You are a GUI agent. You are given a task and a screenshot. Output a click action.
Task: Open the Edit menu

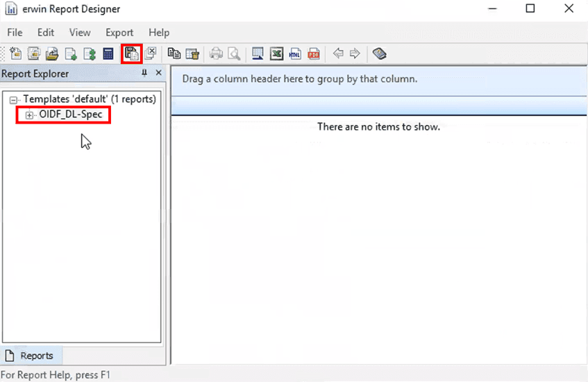coord(46,33)
